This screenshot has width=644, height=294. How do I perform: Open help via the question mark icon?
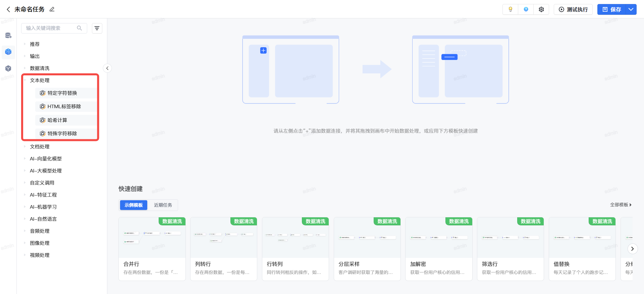point(526,9)
